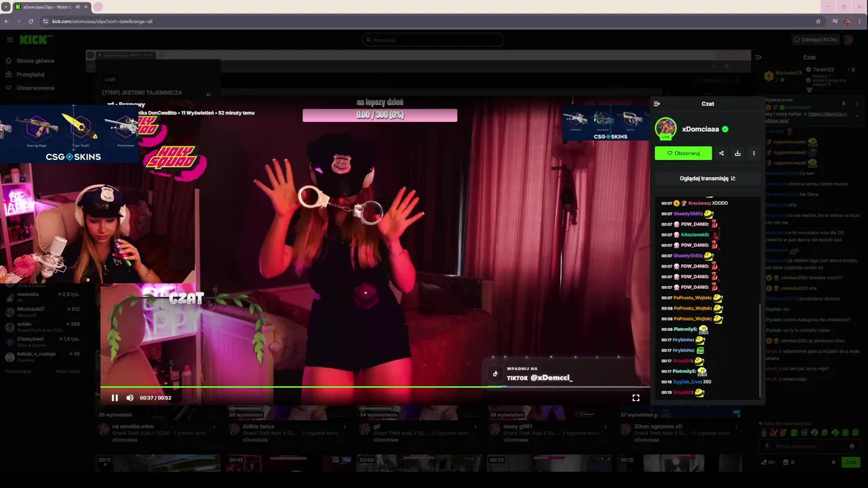Viewport: 868px width, 488px height.
Task: Click chat user Krecloreq
Action: [698, 203]
